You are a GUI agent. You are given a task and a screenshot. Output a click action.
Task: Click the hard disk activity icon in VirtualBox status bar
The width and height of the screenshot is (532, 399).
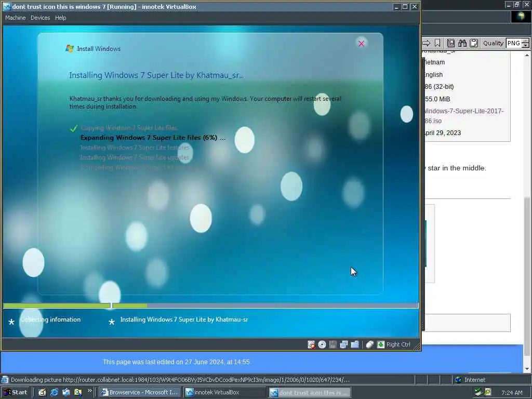click(x=311, y=345)
